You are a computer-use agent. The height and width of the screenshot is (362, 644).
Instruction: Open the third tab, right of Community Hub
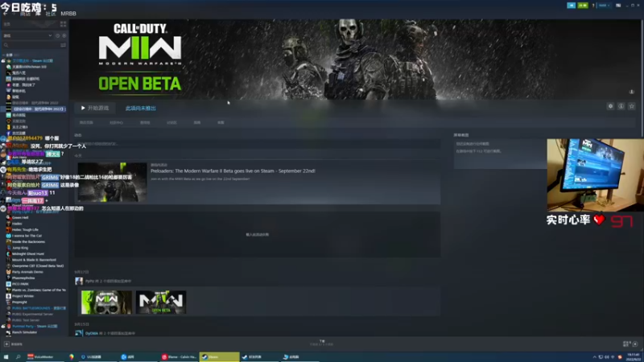click(145, 122)
